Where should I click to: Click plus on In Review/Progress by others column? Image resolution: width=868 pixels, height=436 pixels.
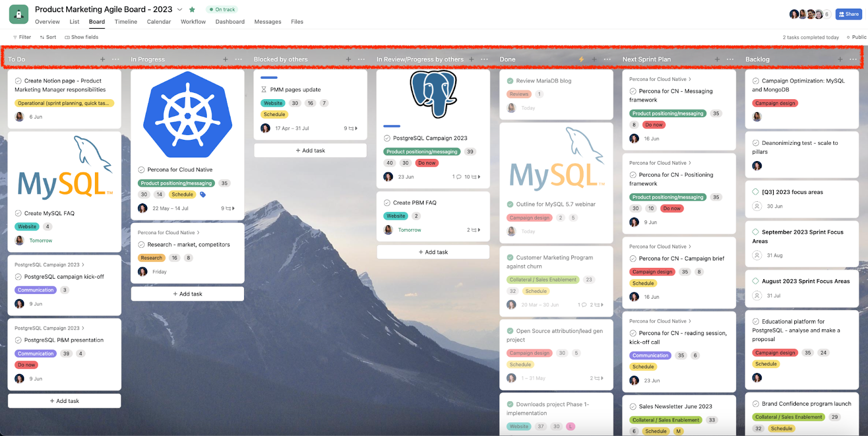(471, 59)
